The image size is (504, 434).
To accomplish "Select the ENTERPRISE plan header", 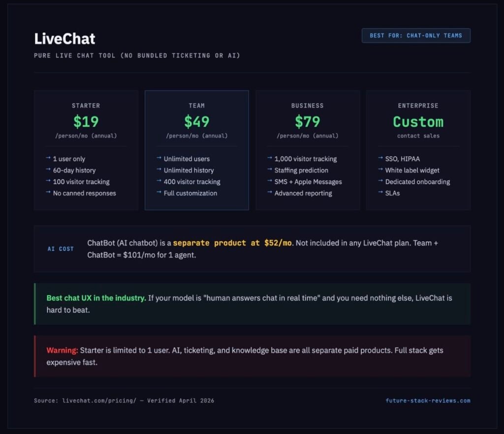I will [x=418, y=105].
